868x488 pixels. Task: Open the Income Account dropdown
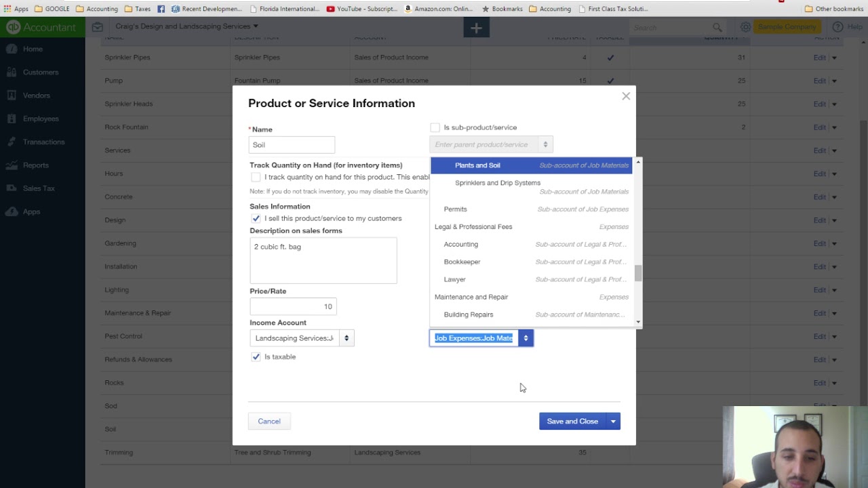click(346, 338)
